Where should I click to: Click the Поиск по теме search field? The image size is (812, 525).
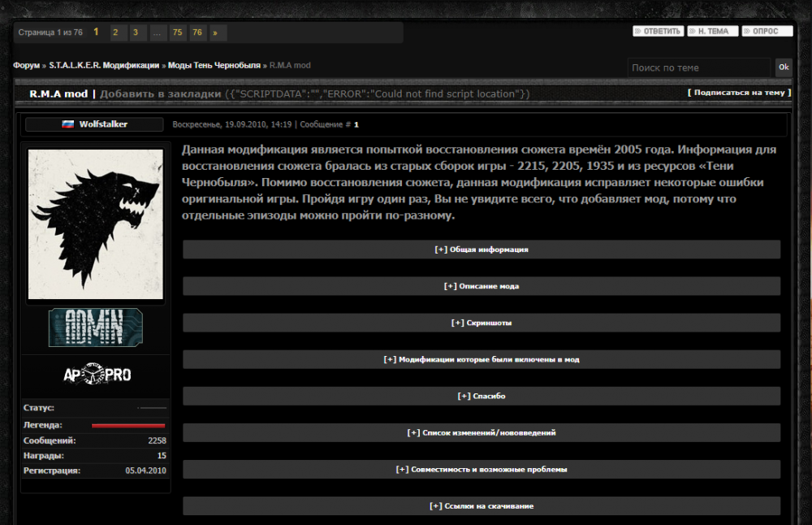[698, 67]
